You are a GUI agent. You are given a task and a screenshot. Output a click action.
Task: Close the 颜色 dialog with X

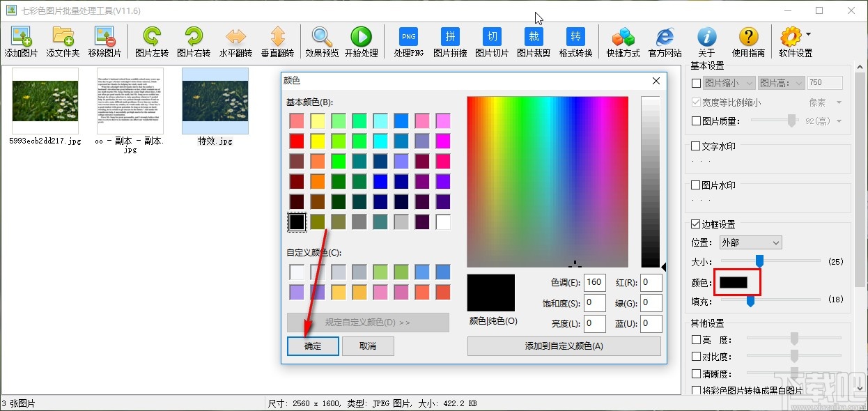[656, 81]
